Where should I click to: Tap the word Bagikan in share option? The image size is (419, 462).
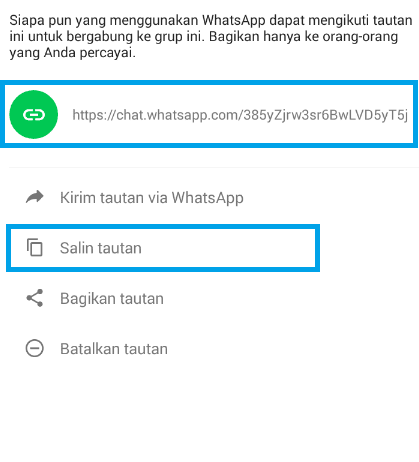[88, 299]
